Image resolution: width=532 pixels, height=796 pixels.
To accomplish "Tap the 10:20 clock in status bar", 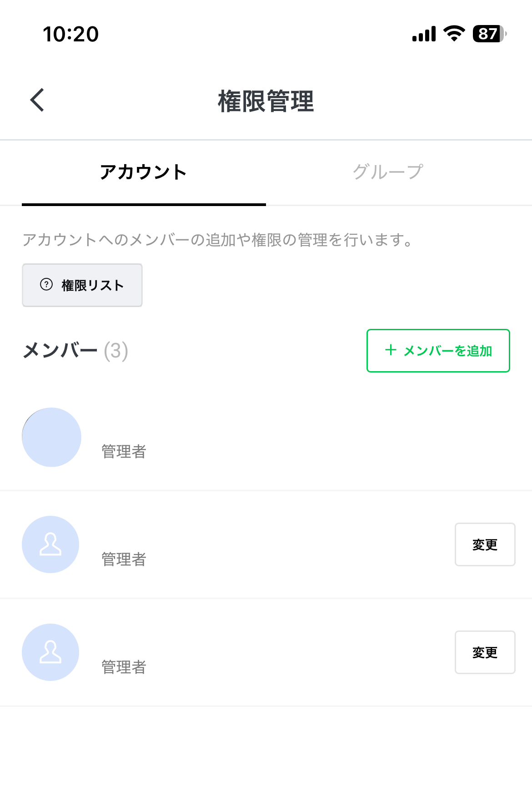I will click(71, 34).
